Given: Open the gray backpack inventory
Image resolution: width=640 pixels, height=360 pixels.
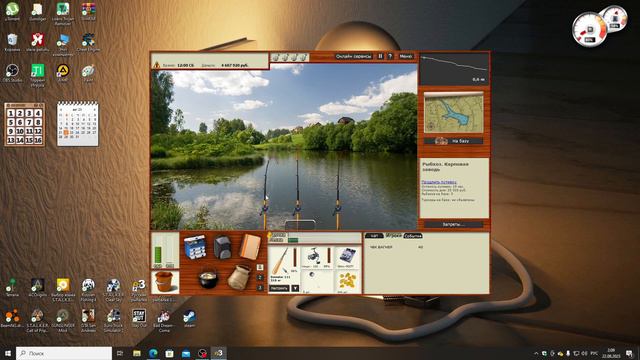Looking at the screenshot, I should point(222,247).
